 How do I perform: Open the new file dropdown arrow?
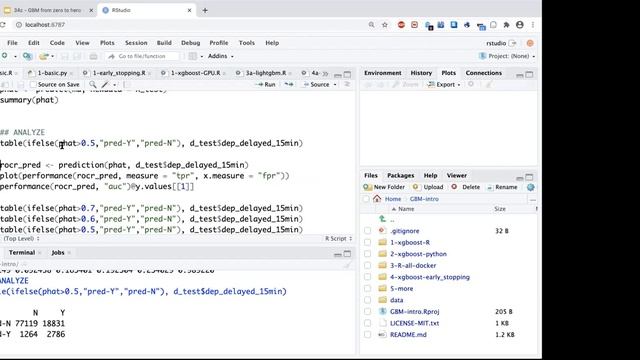tap(15, 56)
